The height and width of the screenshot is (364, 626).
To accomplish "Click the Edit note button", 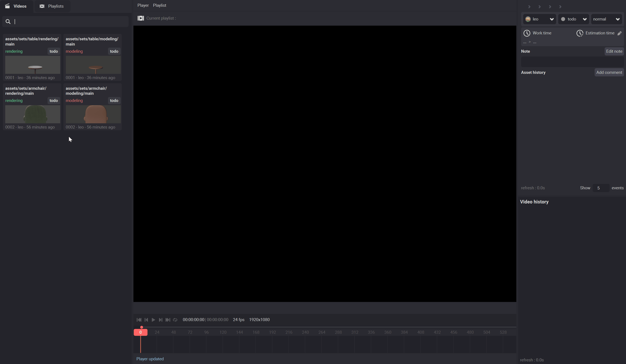I will pyautogui.click(x=614, y=51).
